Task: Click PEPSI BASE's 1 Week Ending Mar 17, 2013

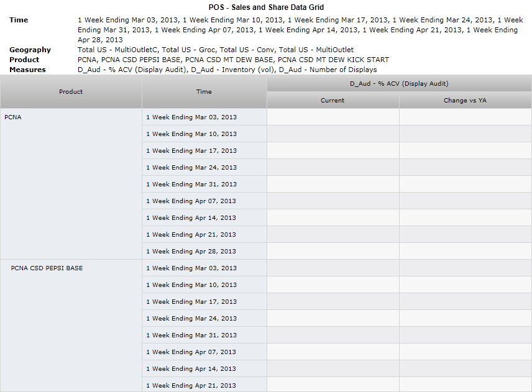Action: click(204, 302)
